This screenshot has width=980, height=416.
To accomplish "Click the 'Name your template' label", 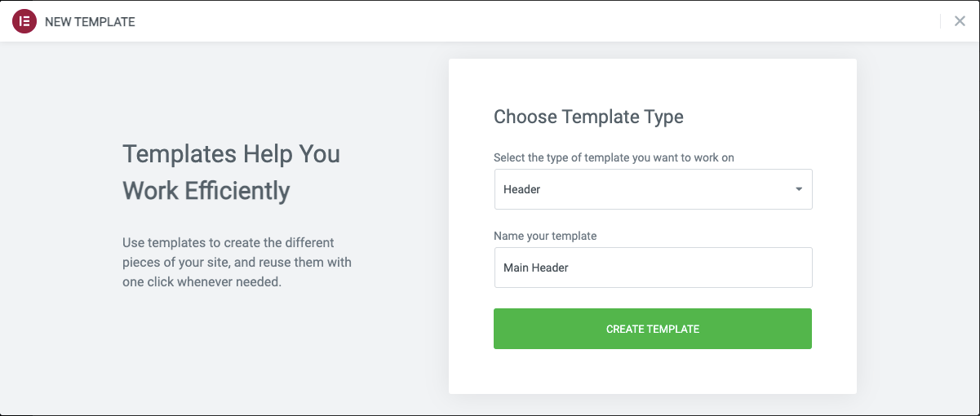I will click(545, 236).
